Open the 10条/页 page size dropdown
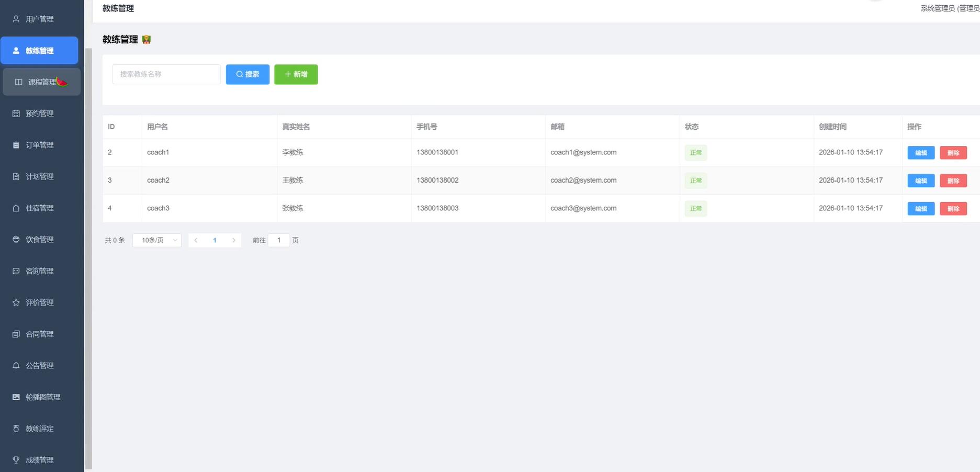Viewport: 980px width, 472px height. click(x=157, y=240)
